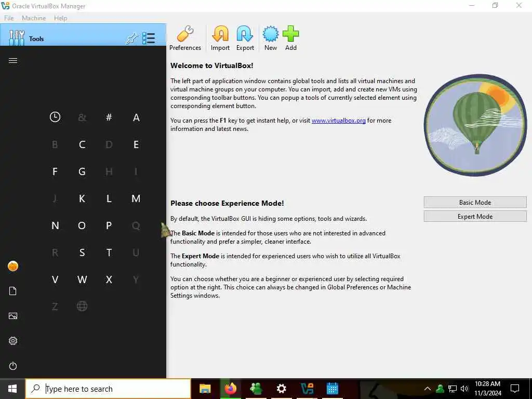Jump to apps starting with W
Screen dimensions: 532x399
[x=82, y=280]
